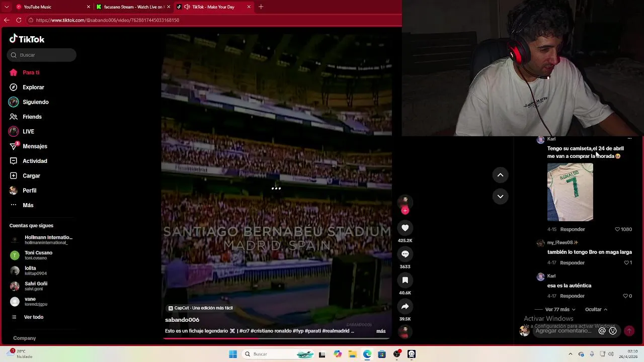
Task: Open a new browser tab
Action: pos(261,7)
